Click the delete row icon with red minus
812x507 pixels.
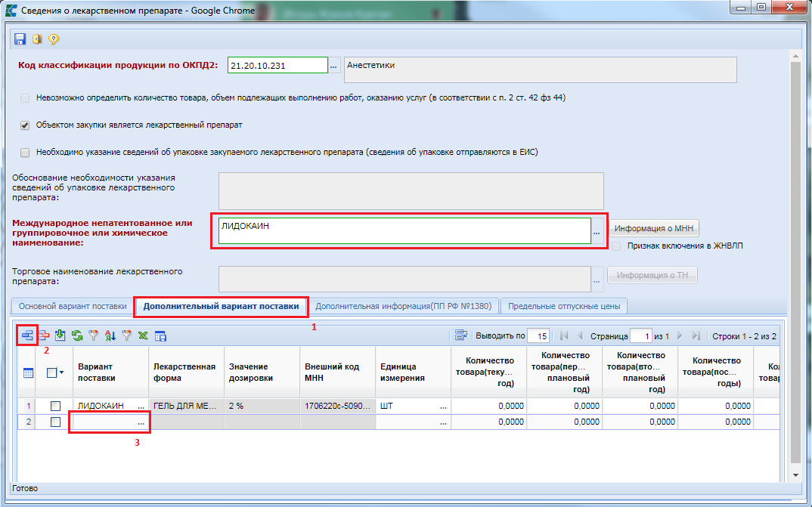coord(44,335)
